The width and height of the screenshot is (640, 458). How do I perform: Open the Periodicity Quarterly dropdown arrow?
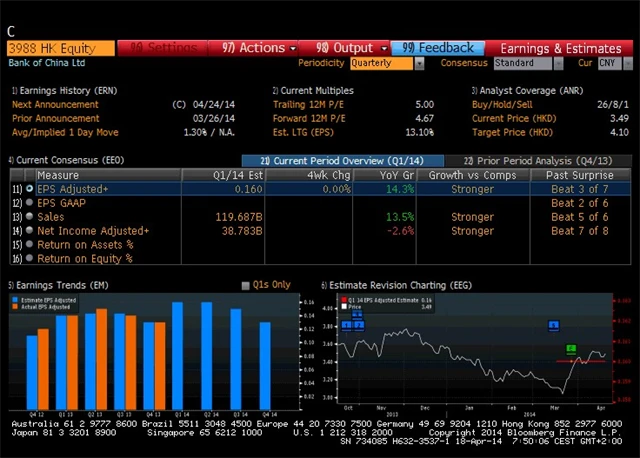tap(419, 63)
